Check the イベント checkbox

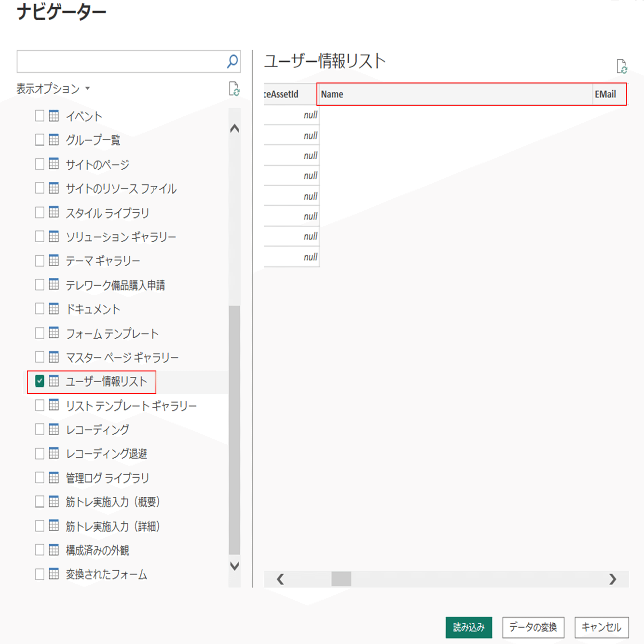tap(40, 116)
